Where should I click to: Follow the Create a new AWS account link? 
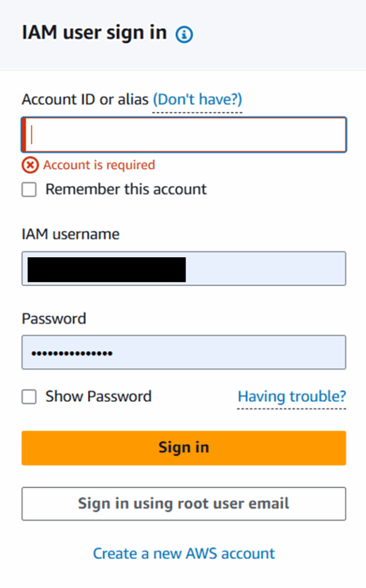(x=184, y=554)
